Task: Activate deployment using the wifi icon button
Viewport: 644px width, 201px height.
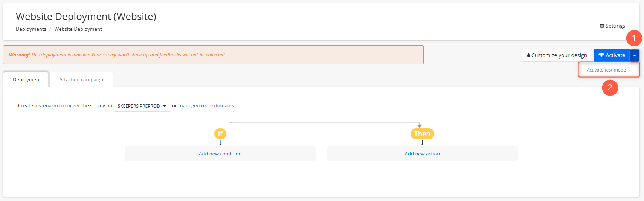Action: click(x=612, y=55)
